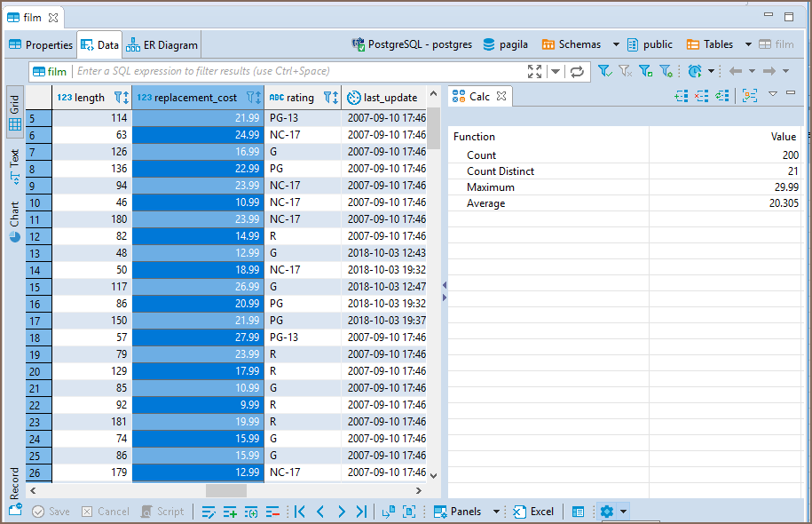Select the Text presentation icon
The height and width of the screenshot is (524, 812).
pos(13,160)
